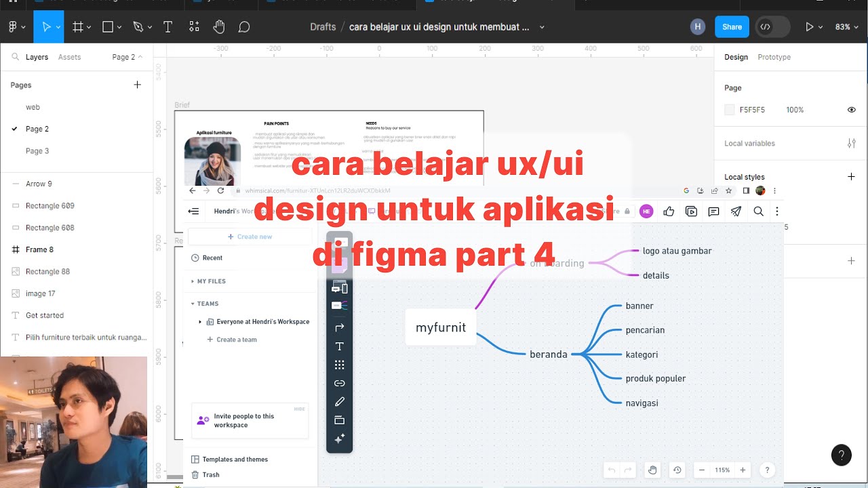Select the Move tool in Figma toolbar
Viewport: 868px width, 488px height.
pyautogui.click(x=47, y=27)
